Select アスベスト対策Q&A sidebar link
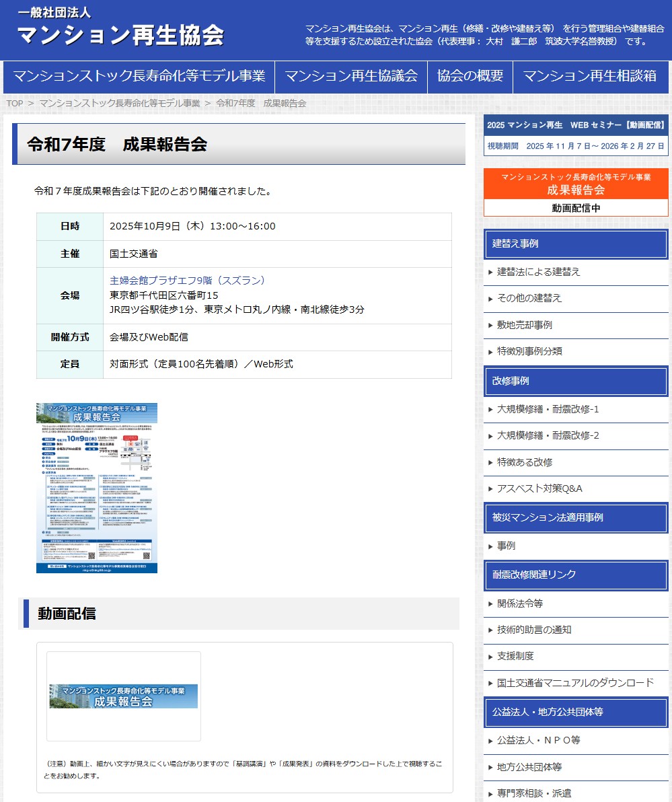 click(x=539, y=488)
